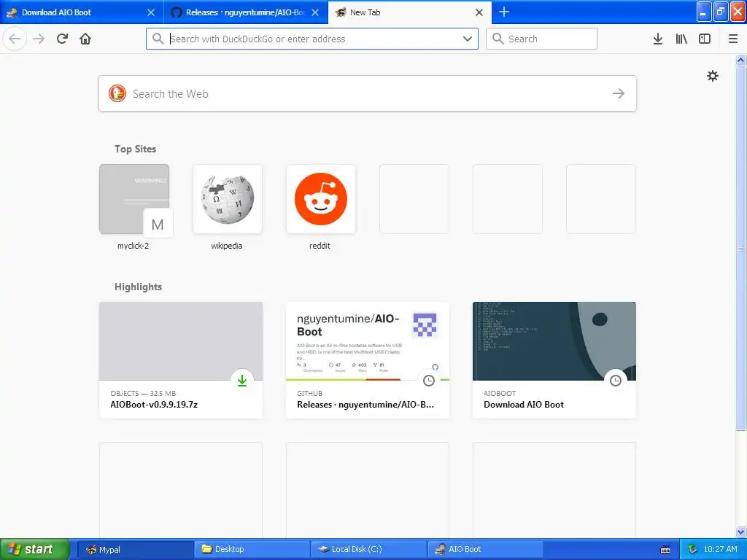The height and width of the screenshot is (560, 747).
Task: Toggle the sidebar view icon
Action: point(705,39)
